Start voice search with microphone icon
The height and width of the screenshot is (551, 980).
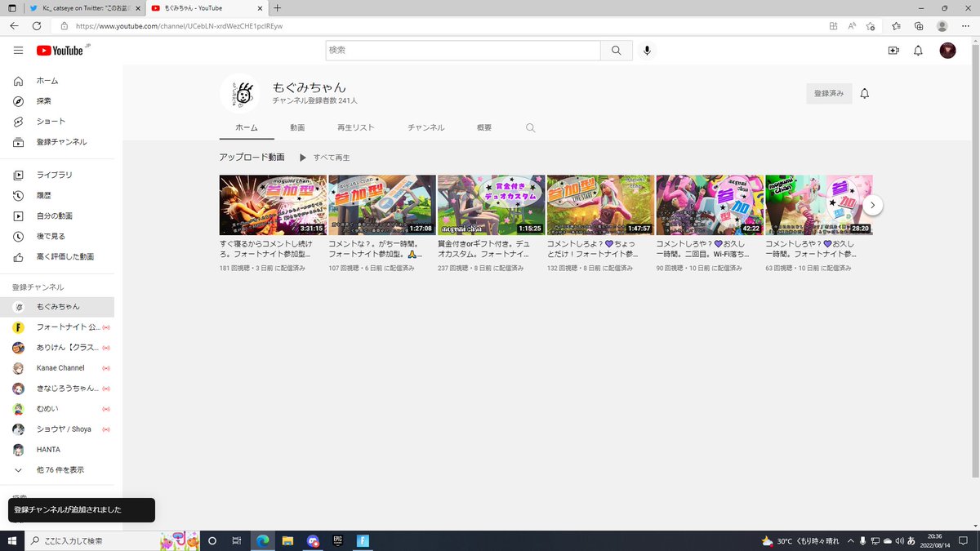(x=647, y=51)
